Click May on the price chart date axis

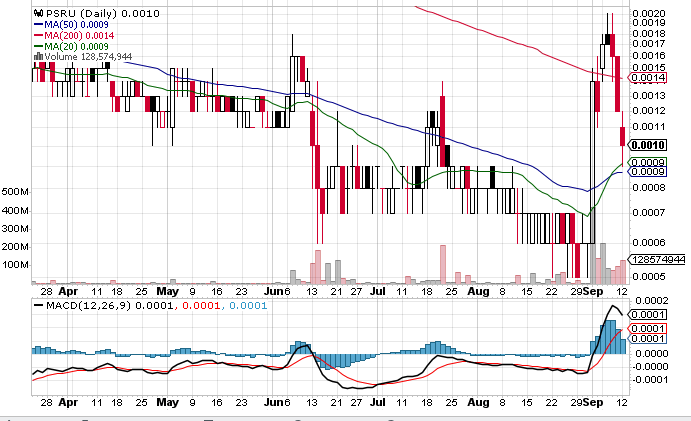(x=167, y=291)
